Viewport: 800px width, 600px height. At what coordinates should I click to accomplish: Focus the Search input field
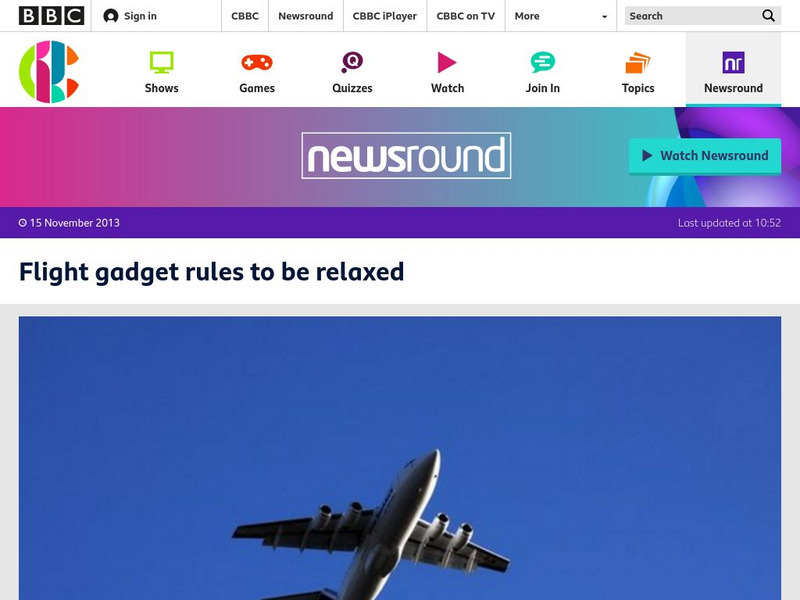pos(692,16)
